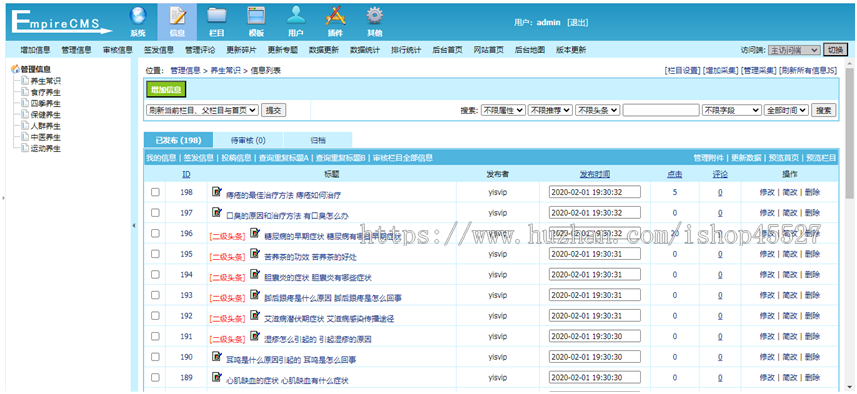Switch to the 待审核 (0) tab
The height and width of the screenshot is (394, 857).
tap(248, 140)
